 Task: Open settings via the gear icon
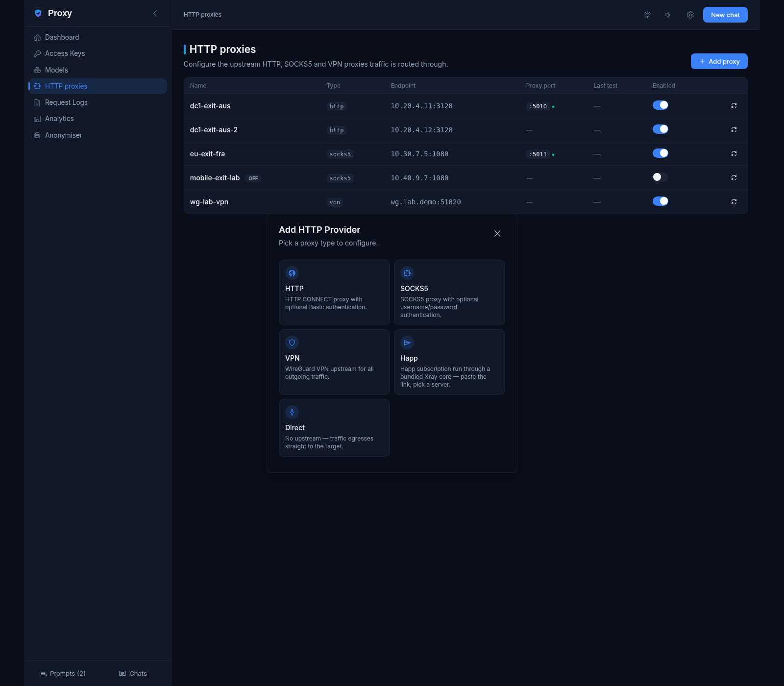point(690,15)
